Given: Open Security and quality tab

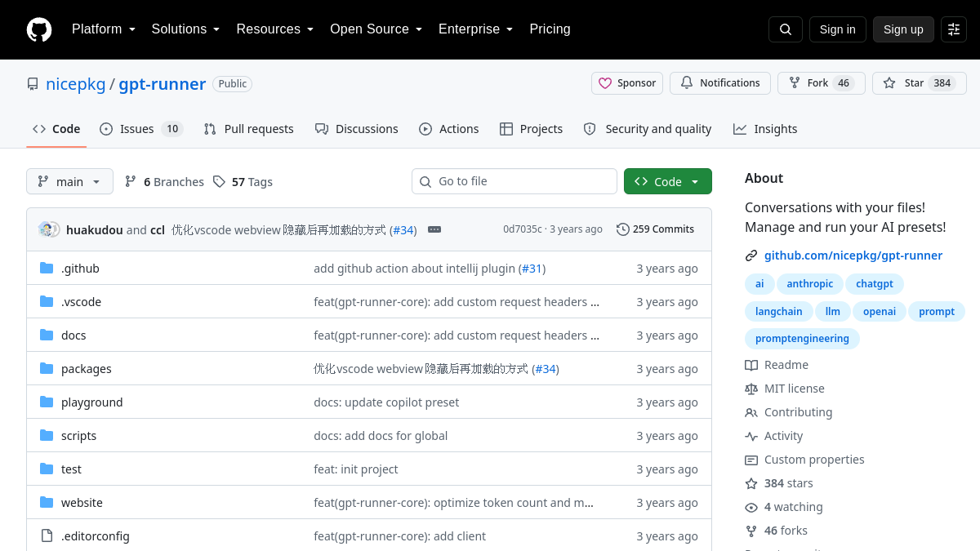Looking at the screenshot, I should [x=648, y=129].
